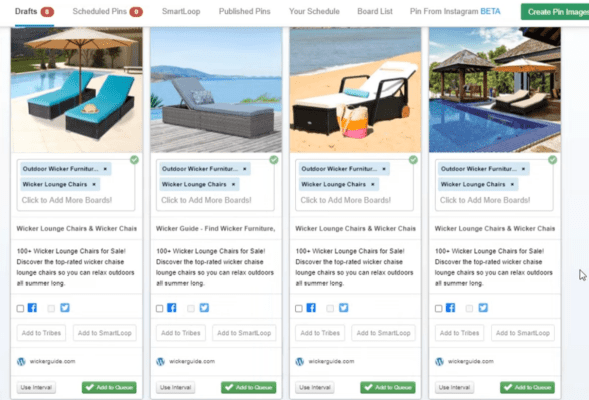Image resolution: width=589 pixels, height=400 pixels.
Task: Enable Facebook checkbox on first pin card
Action: 20,309
